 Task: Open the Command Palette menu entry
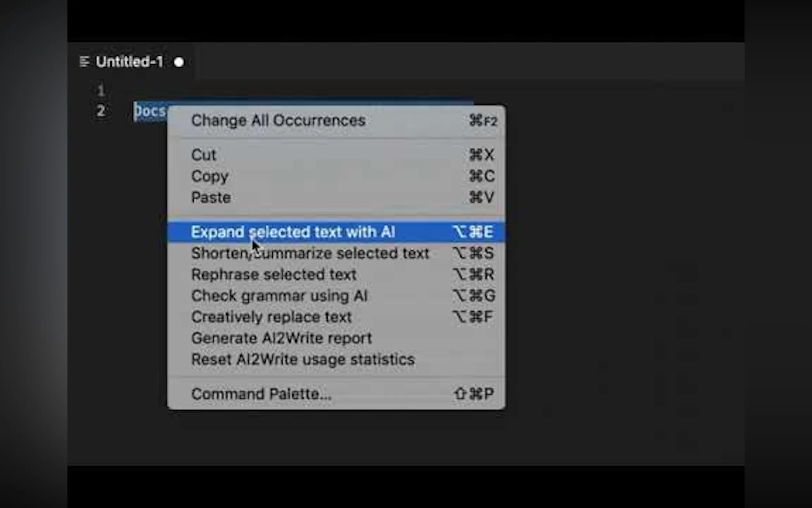tap(261, 394)
